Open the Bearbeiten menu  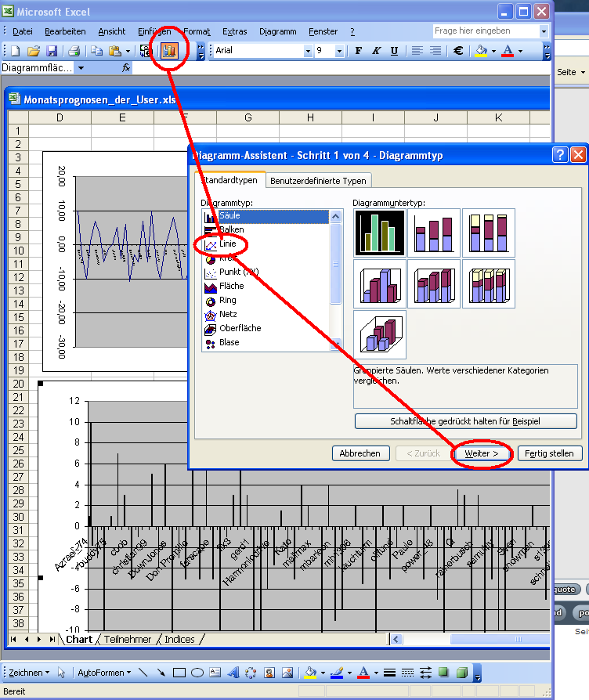pos(65,31)
